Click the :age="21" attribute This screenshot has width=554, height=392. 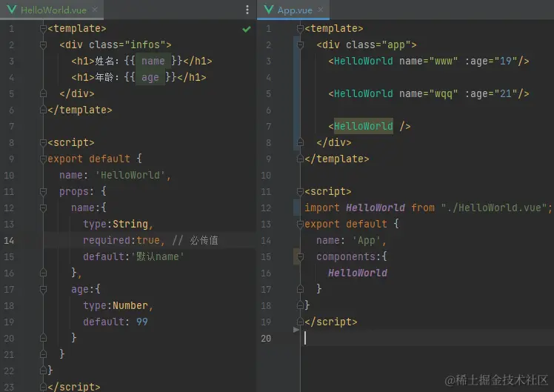(x=491, y=93)
